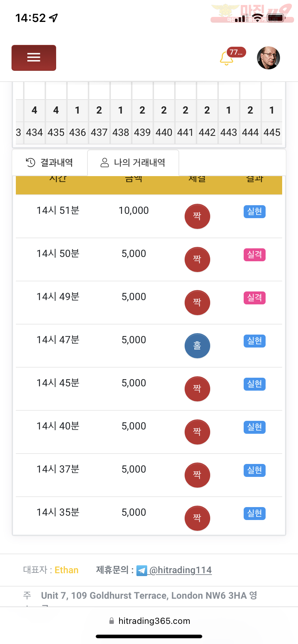
Task: Click the 실격 badge in the 14시 50분 row
Action: pyautogui.click(x=254, y=254)
